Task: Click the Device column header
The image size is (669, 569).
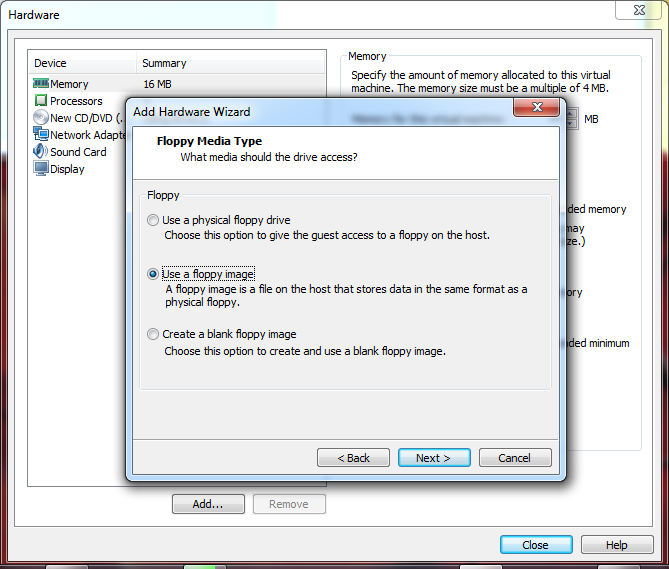Action: [83, 63]
